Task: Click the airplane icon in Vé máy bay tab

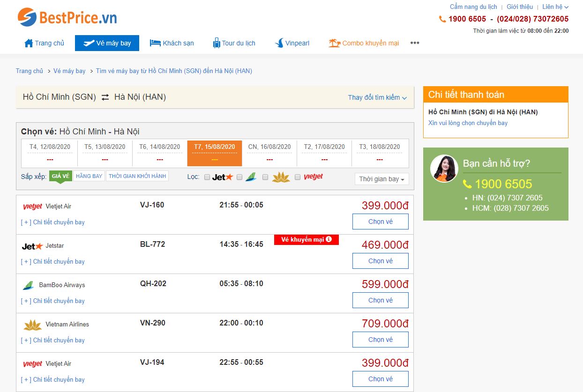Action: point(89,43)
